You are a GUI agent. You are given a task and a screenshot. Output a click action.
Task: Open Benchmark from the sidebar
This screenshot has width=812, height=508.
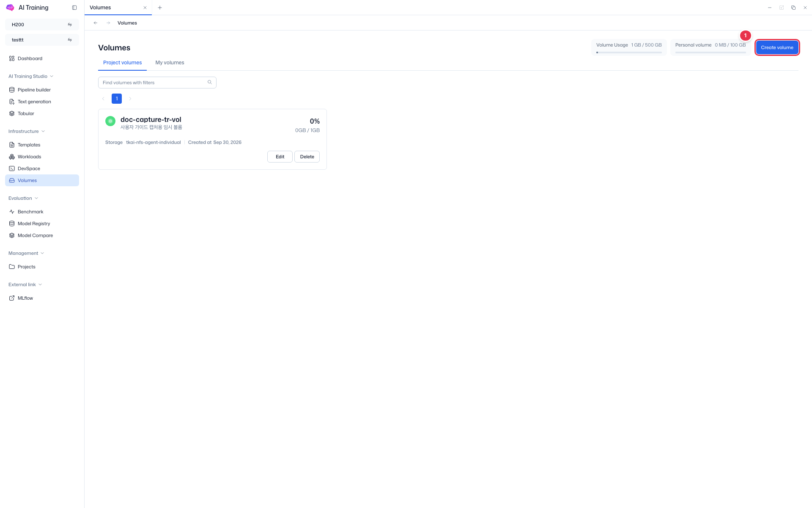42,212
